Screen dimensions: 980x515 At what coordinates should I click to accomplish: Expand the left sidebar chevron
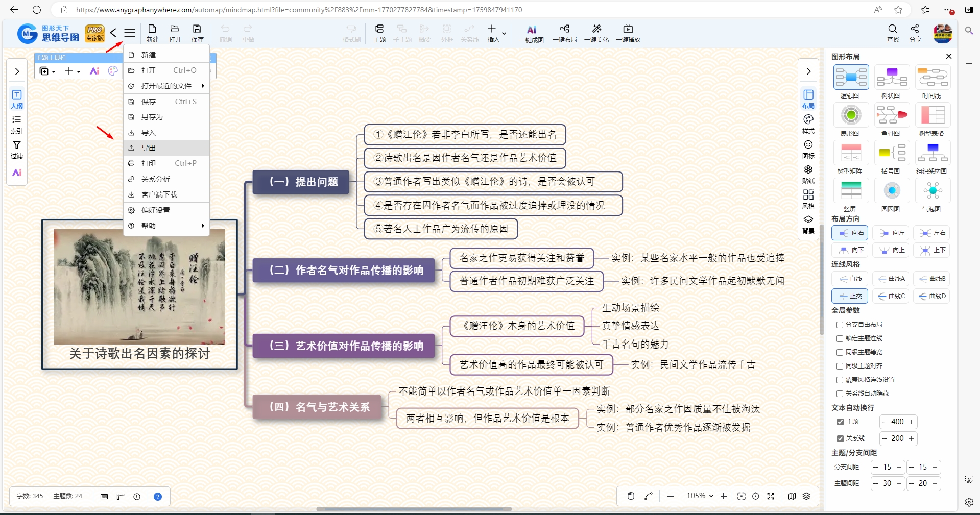coord(17,71)
